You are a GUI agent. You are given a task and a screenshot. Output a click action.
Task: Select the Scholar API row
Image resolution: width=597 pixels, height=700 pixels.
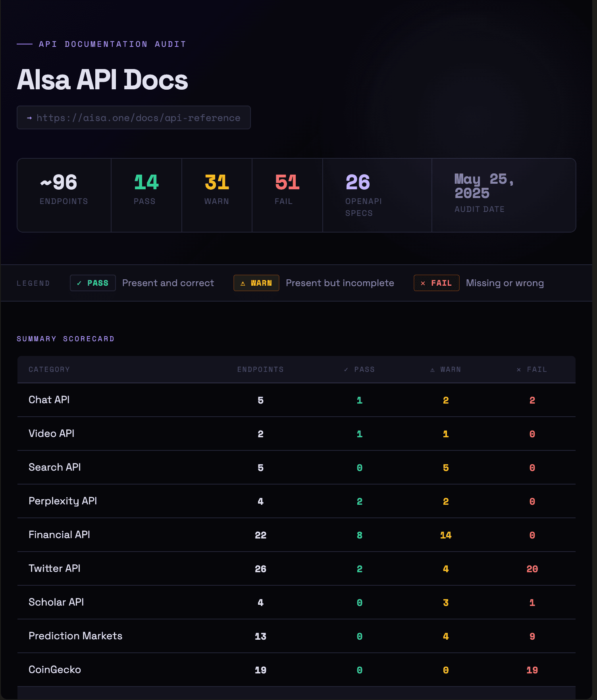pos(297,602)
